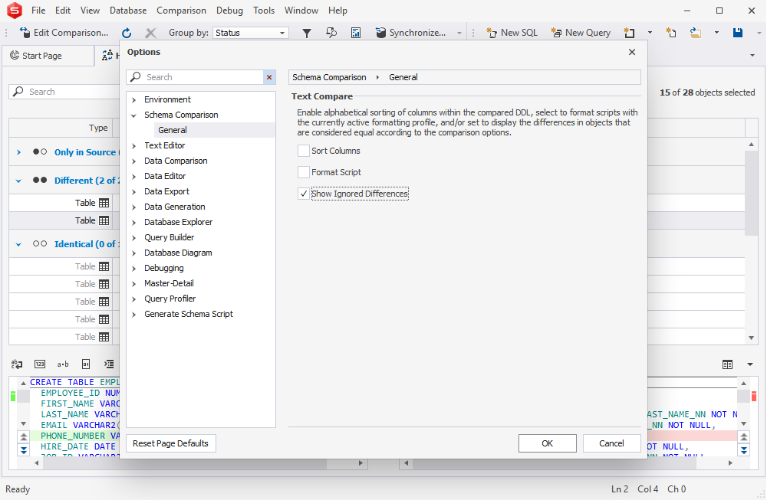Click the Ready status bar text
This screenshot has width=766, height=500.
(x=18, y=489)
